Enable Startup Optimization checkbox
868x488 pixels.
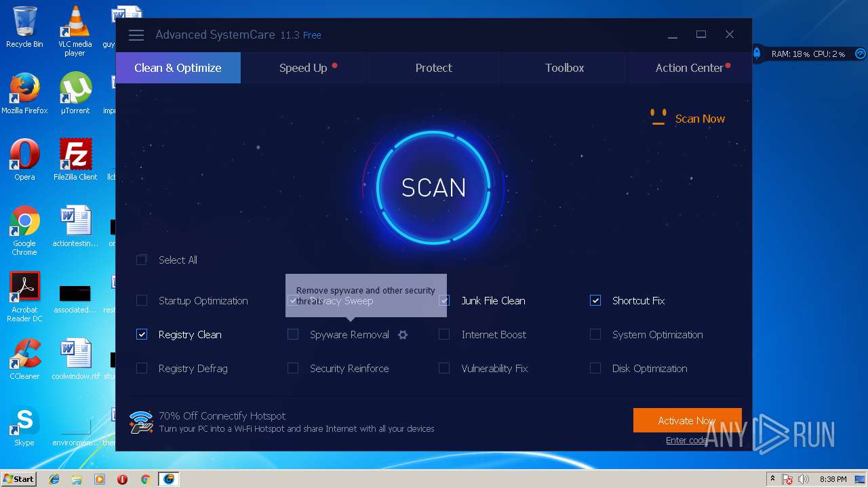click(x=142, y=300)
